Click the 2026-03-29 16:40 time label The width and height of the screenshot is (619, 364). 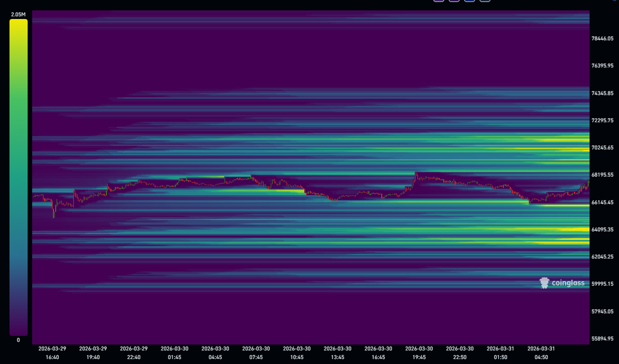(52, 353)
